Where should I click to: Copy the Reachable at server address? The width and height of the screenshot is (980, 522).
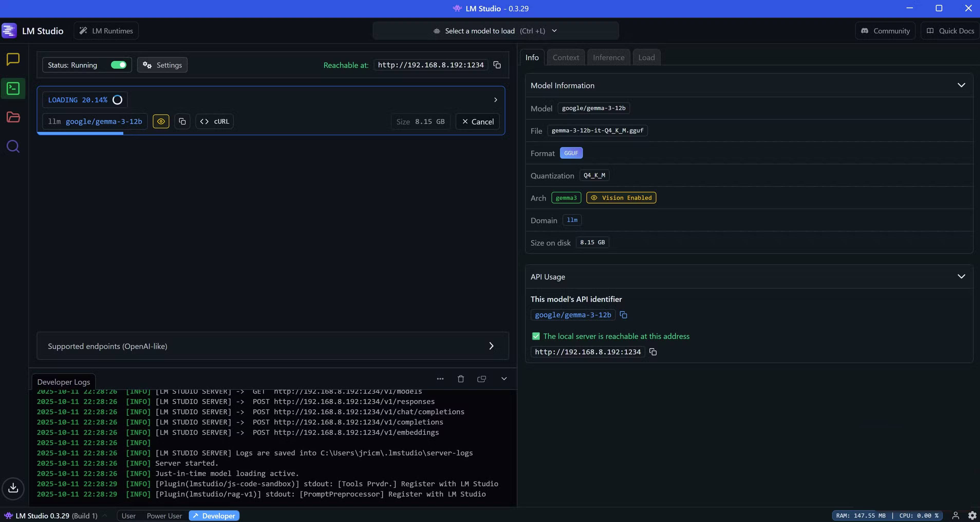coord(497,65)
